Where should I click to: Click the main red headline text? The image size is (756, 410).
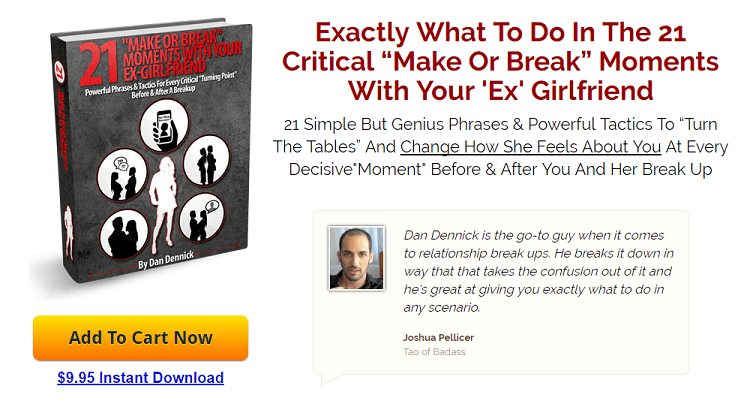(x=500, y=61)
